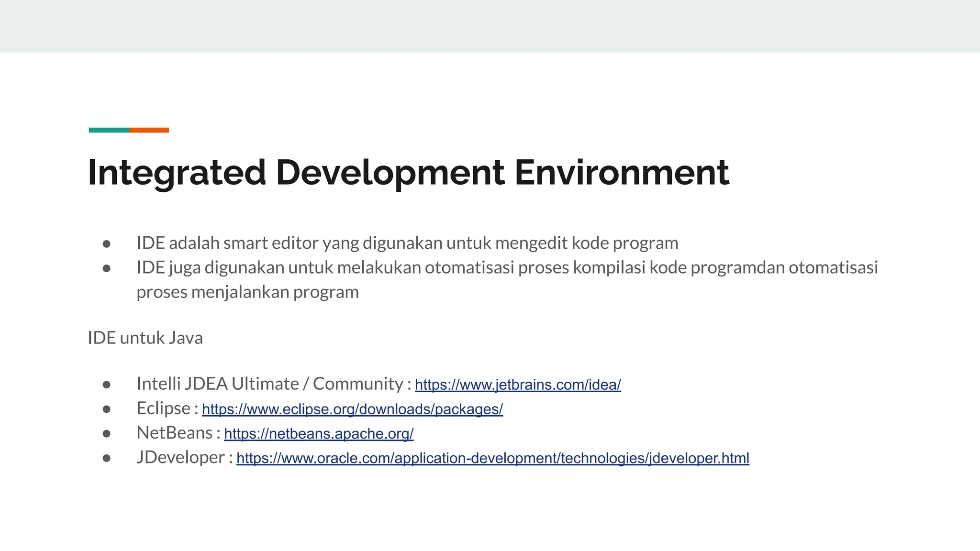Select the label 'Eclipse :'
Screen dimensions: 980x551
pos(167,408)
